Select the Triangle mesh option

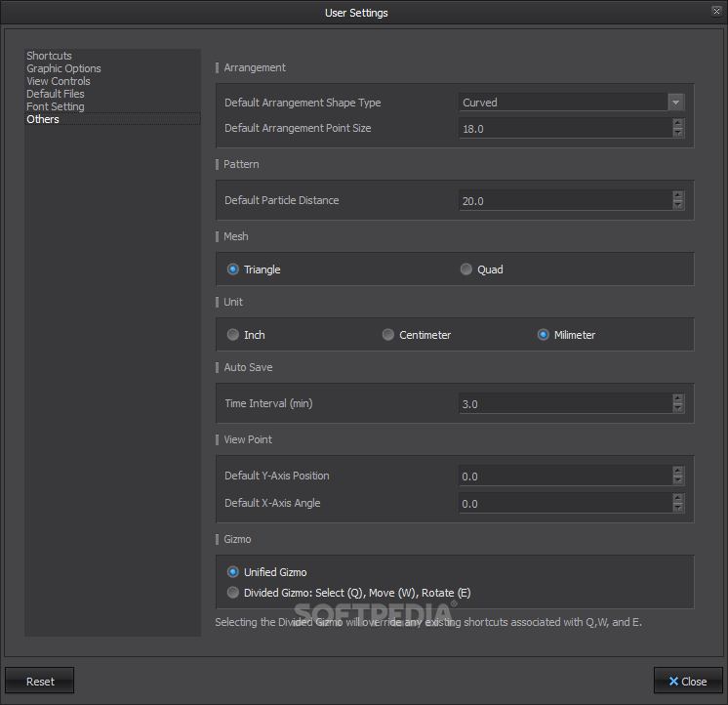254,270
